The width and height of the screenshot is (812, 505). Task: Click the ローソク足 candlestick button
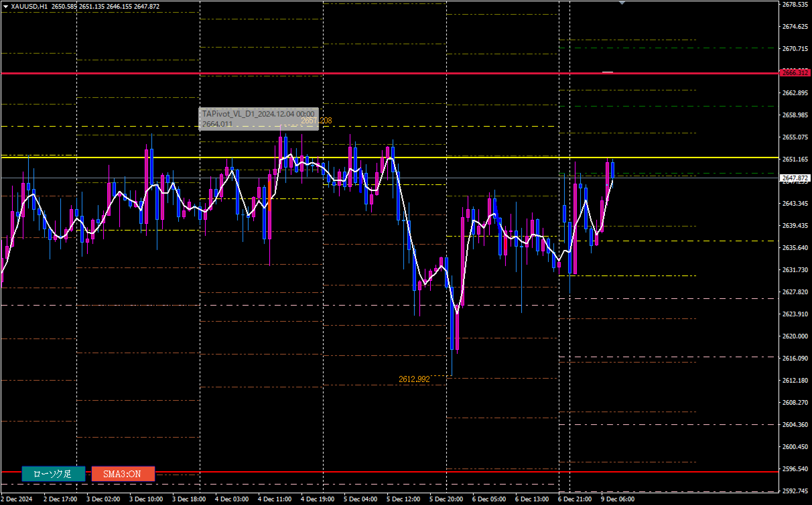point(53,474)
